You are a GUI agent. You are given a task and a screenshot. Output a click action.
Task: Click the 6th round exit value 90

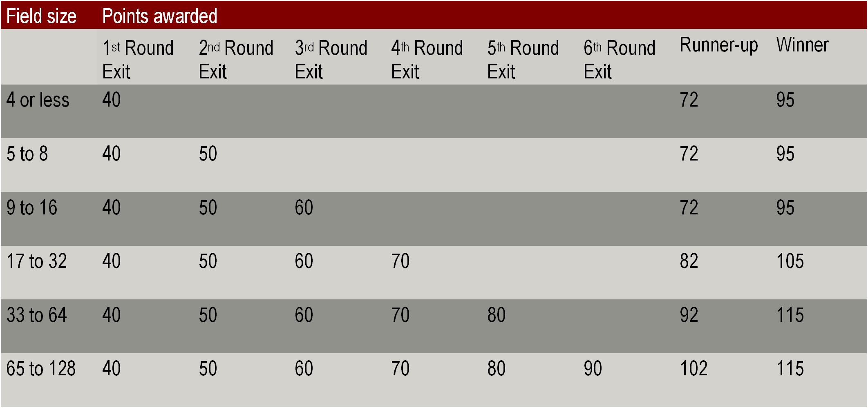point(593,368)
